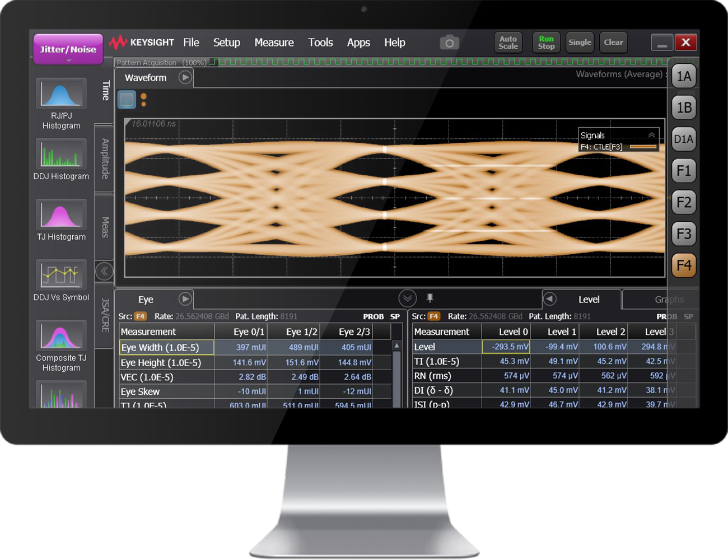The height and width of the screenshot is (560, 728).
Task: Click the F4 CTLE orange color swatch
Action: click(643, 147)
